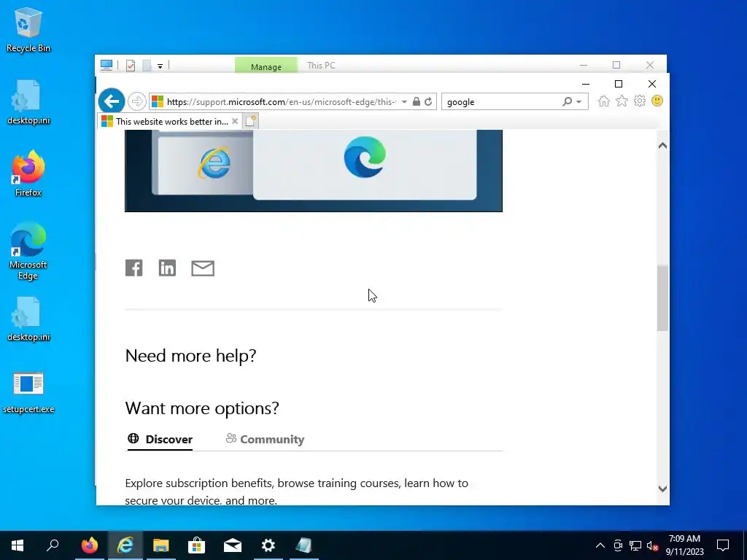Open the Home page via house icon

pyautogui.click(x=603, y=101)
